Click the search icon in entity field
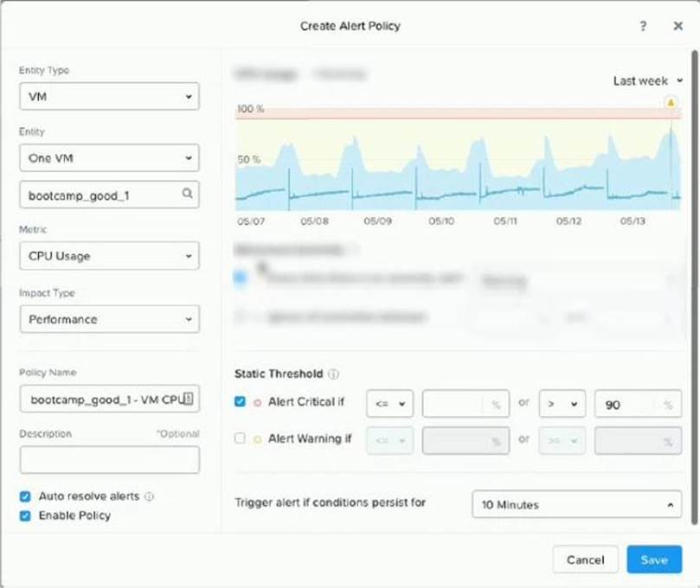Screen dimensions: 700x588 [187, 195]
